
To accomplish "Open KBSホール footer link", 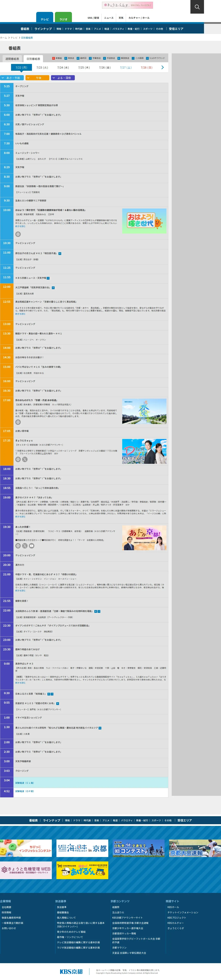I will (173, 907).
